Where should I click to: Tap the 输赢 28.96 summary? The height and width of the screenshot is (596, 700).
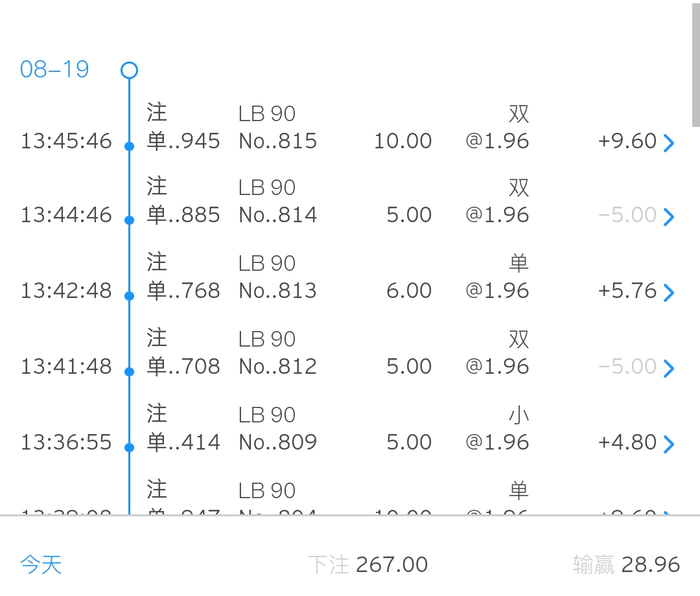point(626,564)
